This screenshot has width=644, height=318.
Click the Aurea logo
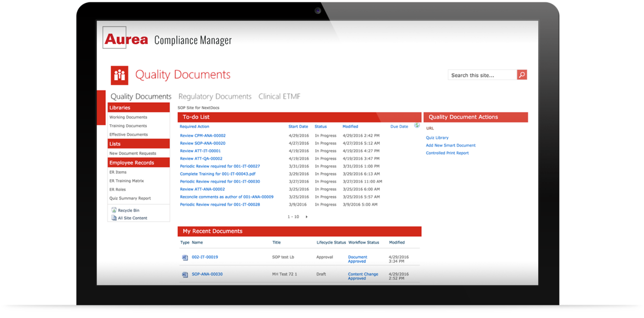coord(126,39)
